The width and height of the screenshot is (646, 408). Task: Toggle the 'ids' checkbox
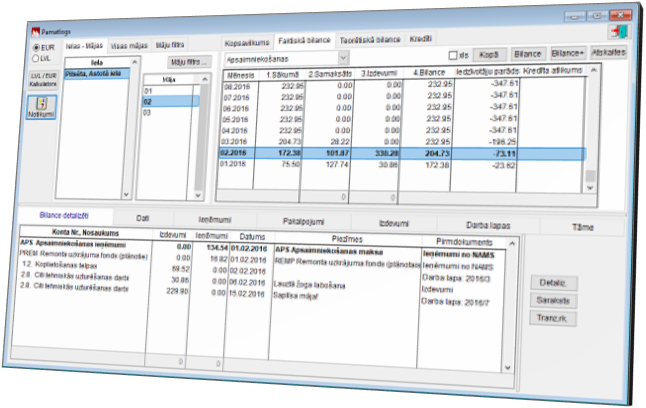click(x=453, y=55)
